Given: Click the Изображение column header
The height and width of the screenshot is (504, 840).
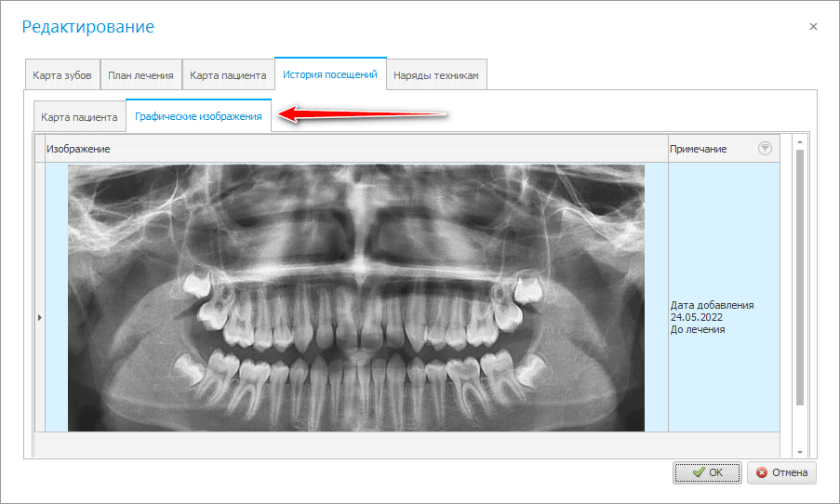Looking at the screenshot, I should (356, 149).
